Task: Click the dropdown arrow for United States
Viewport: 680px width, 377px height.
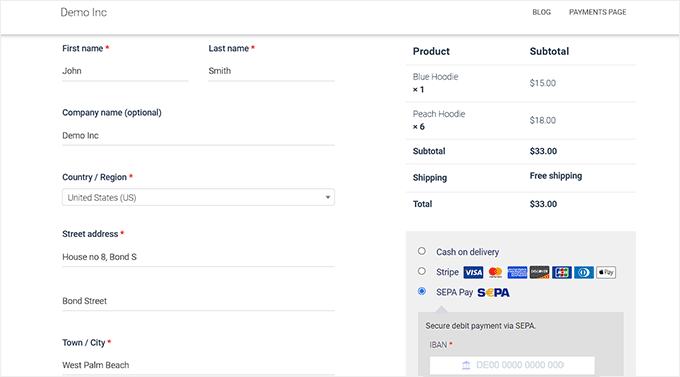Action: pos(328,197)
